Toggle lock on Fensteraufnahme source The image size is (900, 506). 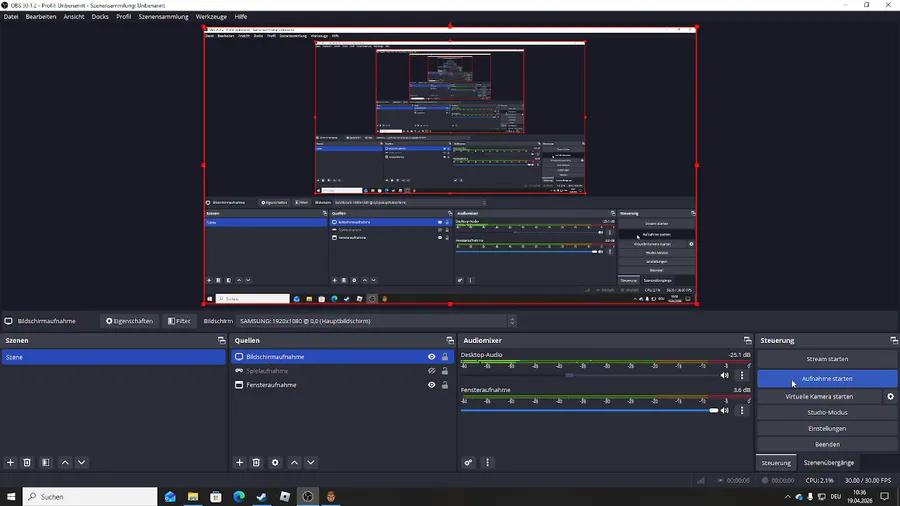coord(445,385)
